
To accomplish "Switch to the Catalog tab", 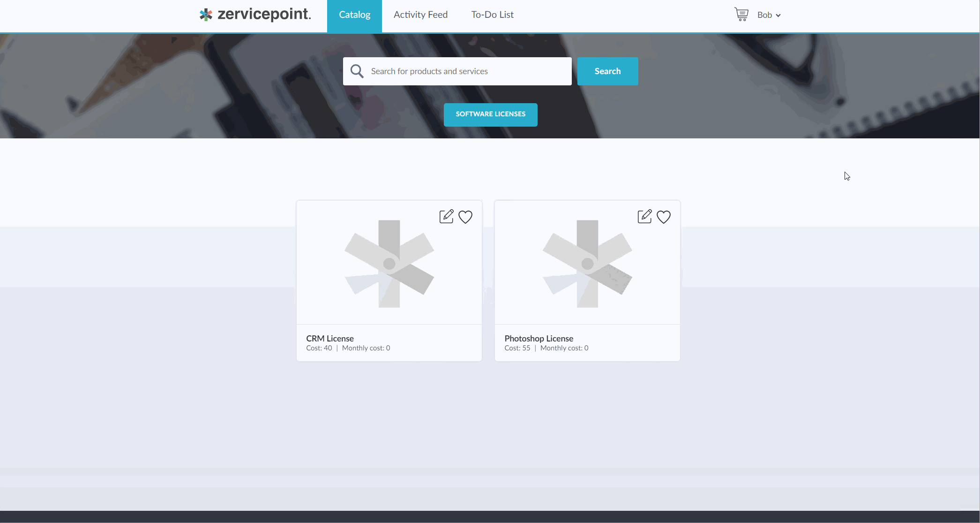I will 354,15.
